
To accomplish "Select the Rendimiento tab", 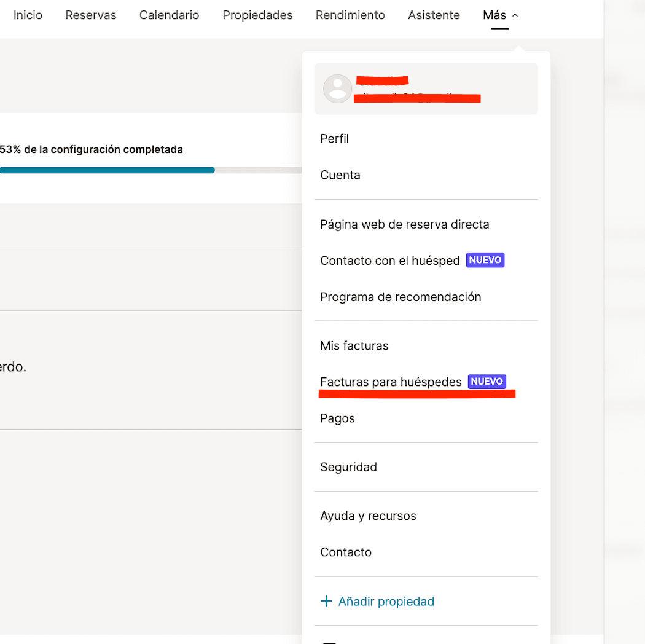I will click(350, 15).
